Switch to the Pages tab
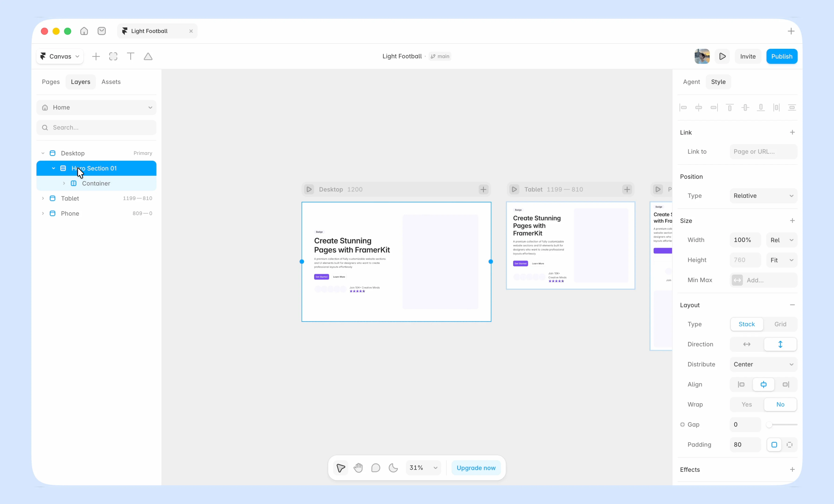Screen dimensions: 834x504 click(x=51, y=82)
